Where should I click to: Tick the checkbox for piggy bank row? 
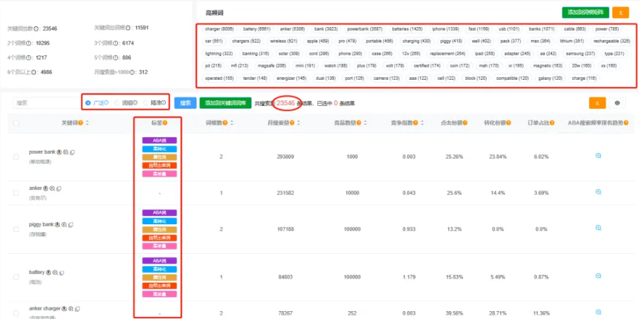click(x=16, y=229)
